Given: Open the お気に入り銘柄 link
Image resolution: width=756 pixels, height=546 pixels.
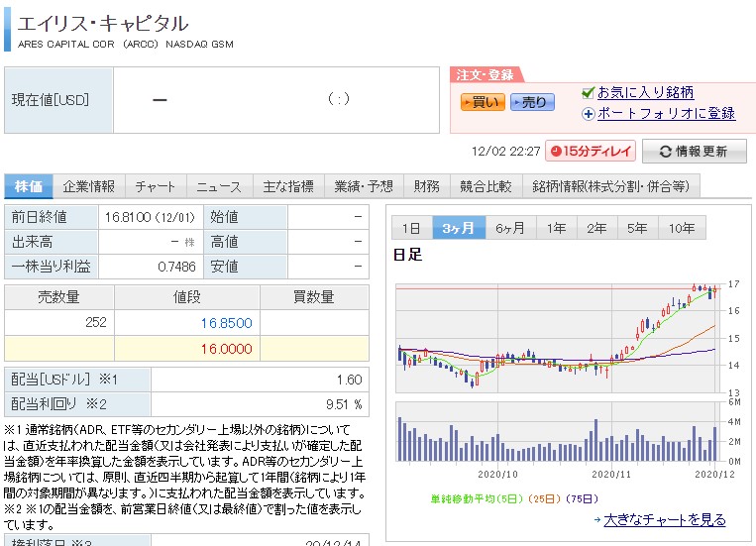Looking at the screenshot, I should (646, 92).
